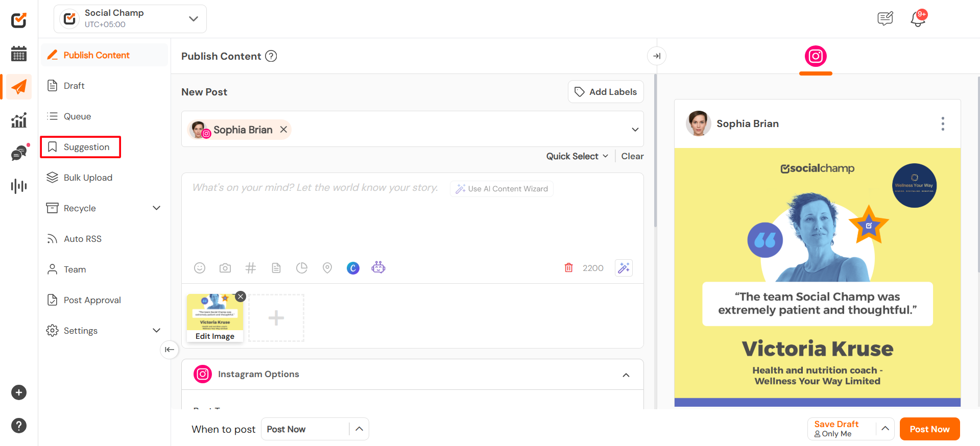
Task: Open the Suggestion page
Action: 81,147
